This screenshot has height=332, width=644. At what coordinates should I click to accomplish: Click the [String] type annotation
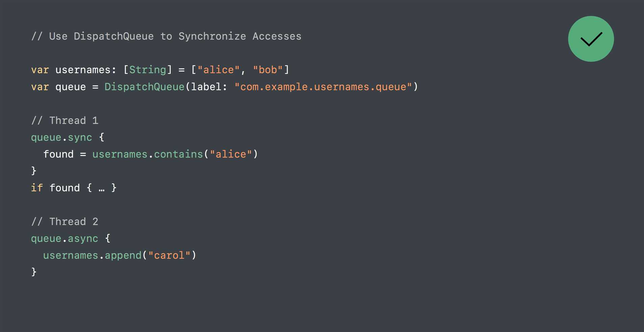tap(148, 70)
